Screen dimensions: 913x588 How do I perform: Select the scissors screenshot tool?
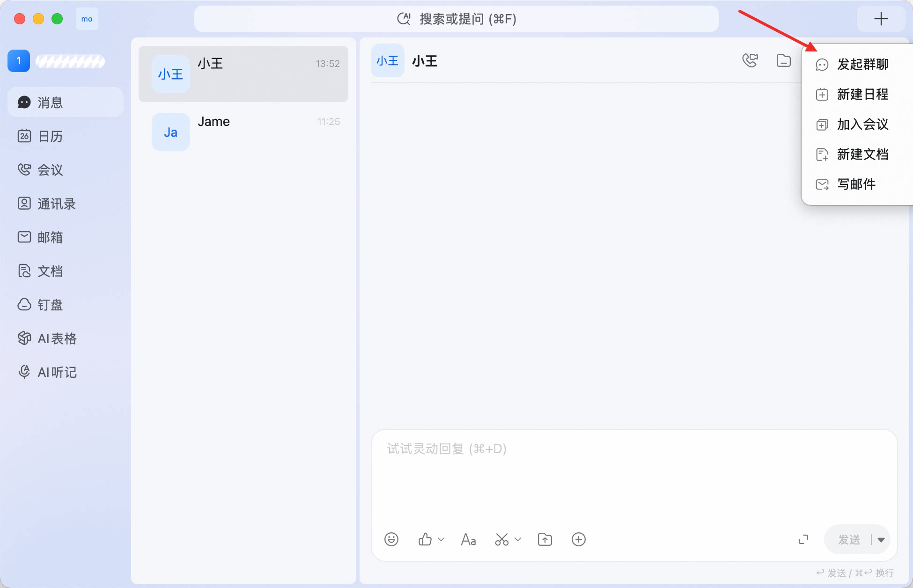502,539
